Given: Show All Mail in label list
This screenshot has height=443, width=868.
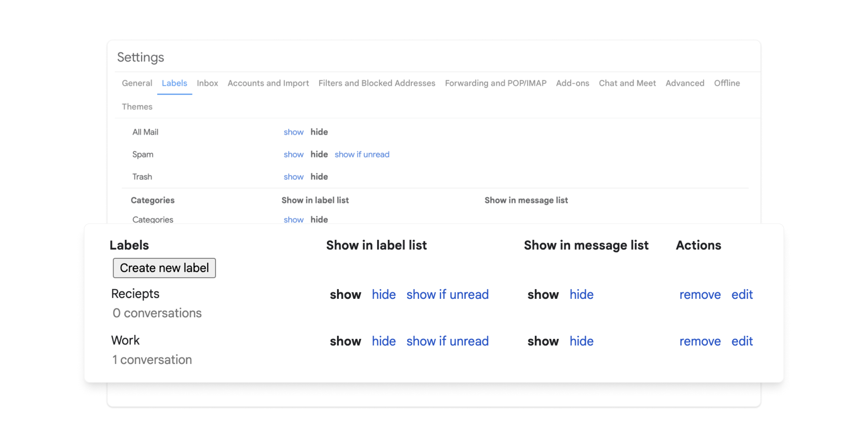Looking at the screenshot, I should click(293, 132).
